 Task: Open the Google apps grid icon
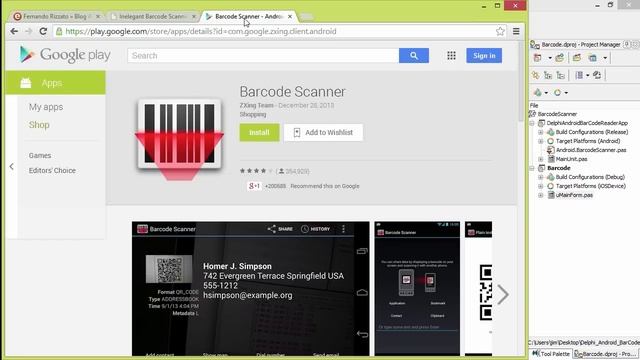tap(451, 56)
